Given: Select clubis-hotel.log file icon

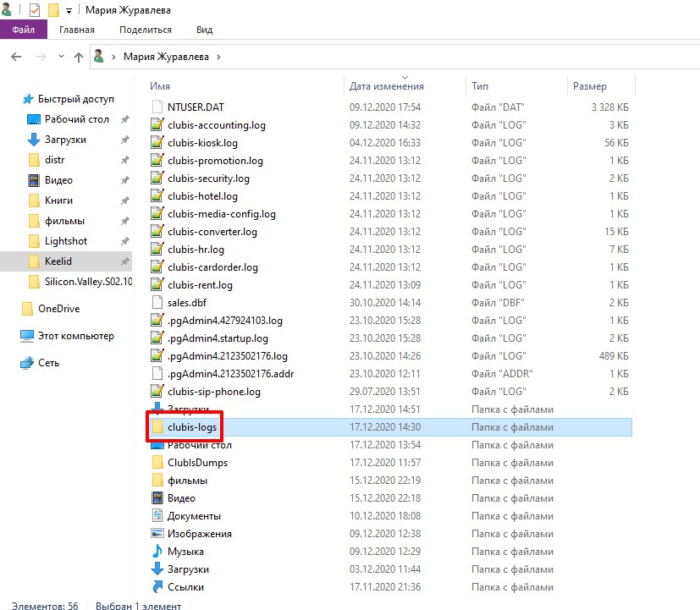Looking at the screenshot, I should tap(157, 196).
